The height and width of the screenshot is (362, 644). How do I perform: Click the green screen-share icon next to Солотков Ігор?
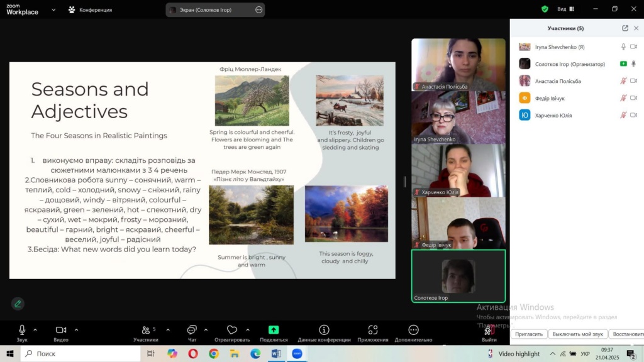(623, 63)
